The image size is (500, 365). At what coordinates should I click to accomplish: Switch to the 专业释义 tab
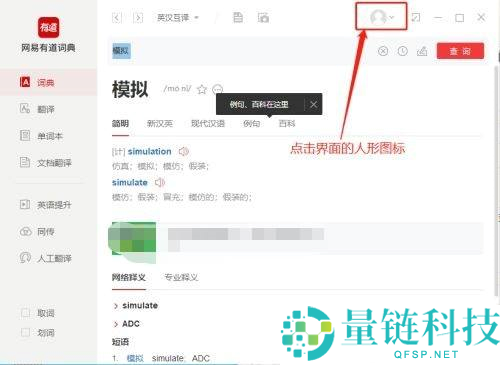pyautogui.click(x=181, y=277)
